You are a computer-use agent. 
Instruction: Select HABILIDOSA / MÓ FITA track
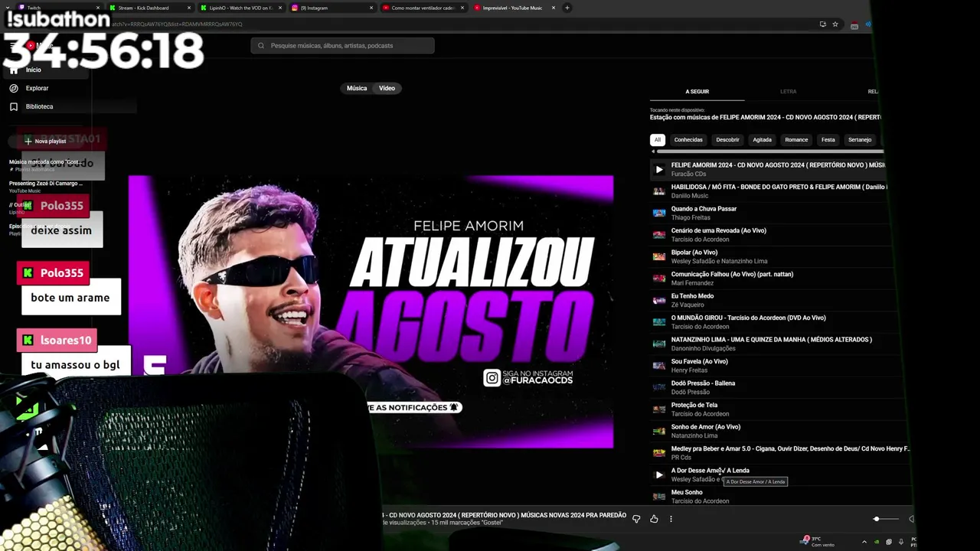tap(779, 187)
